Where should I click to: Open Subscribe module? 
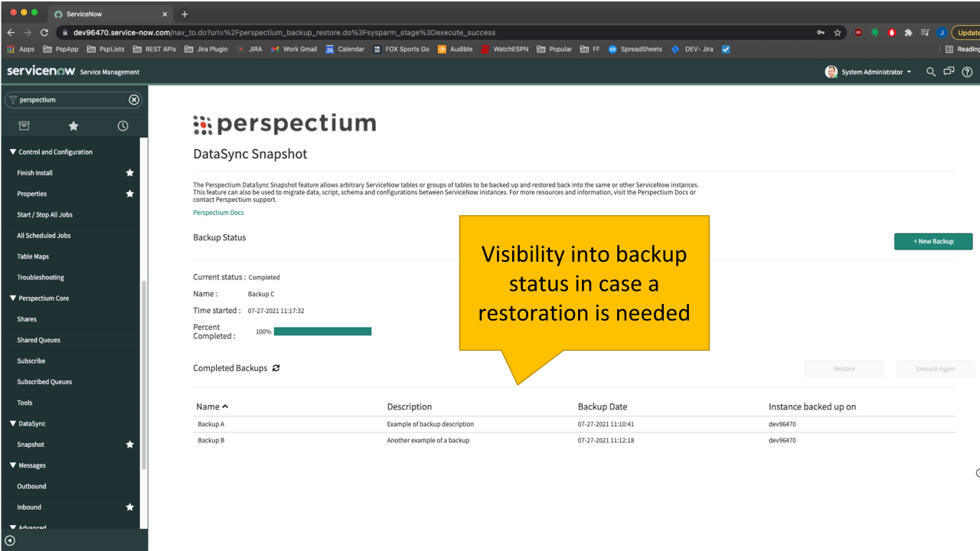(x=31, y=361)
